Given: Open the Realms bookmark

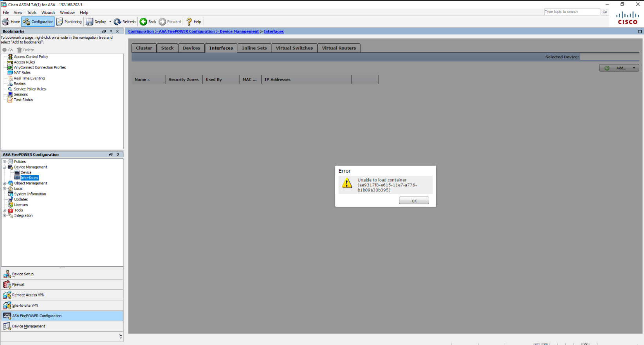Looking at the screenshot, I should 20,84.
